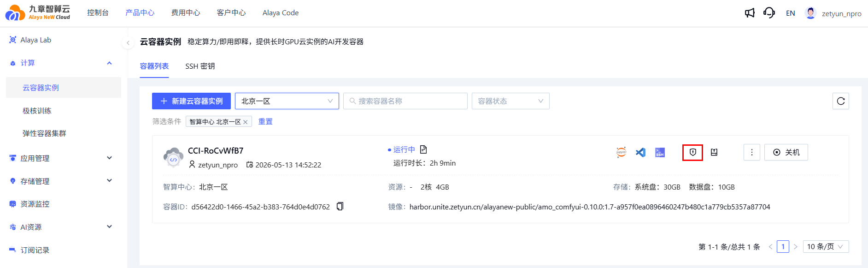Click the 运行中 status label
The image size is (868, 268).
click(404, 149)
